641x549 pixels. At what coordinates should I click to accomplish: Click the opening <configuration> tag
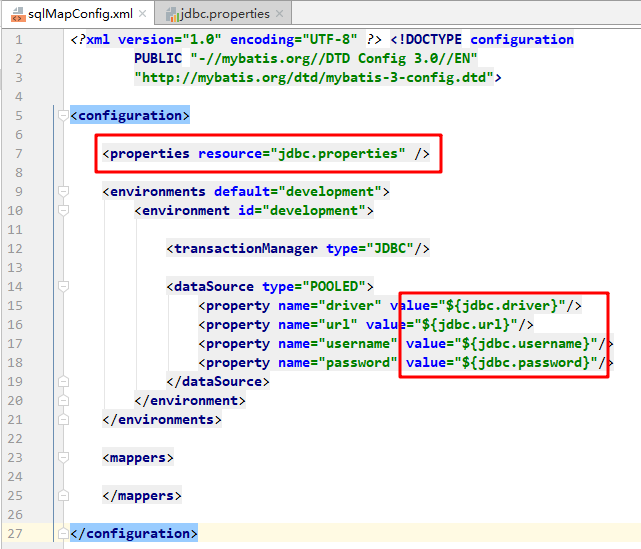coord(130,116)
